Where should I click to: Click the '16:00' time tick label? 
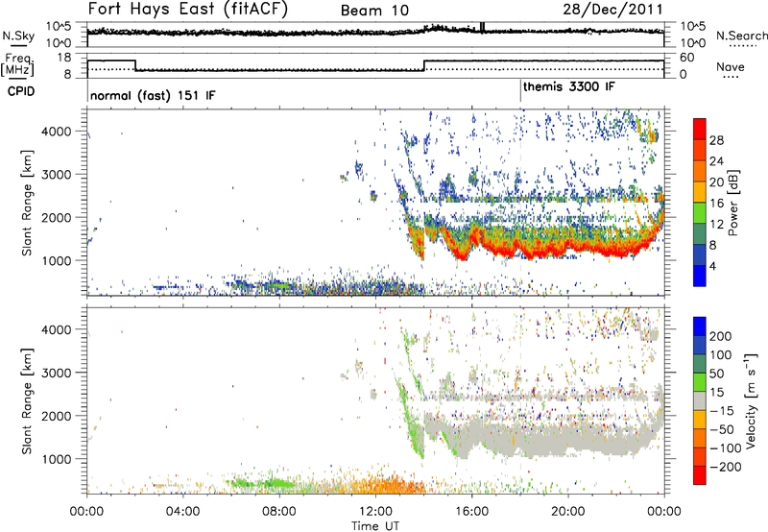tap(471, 512)
